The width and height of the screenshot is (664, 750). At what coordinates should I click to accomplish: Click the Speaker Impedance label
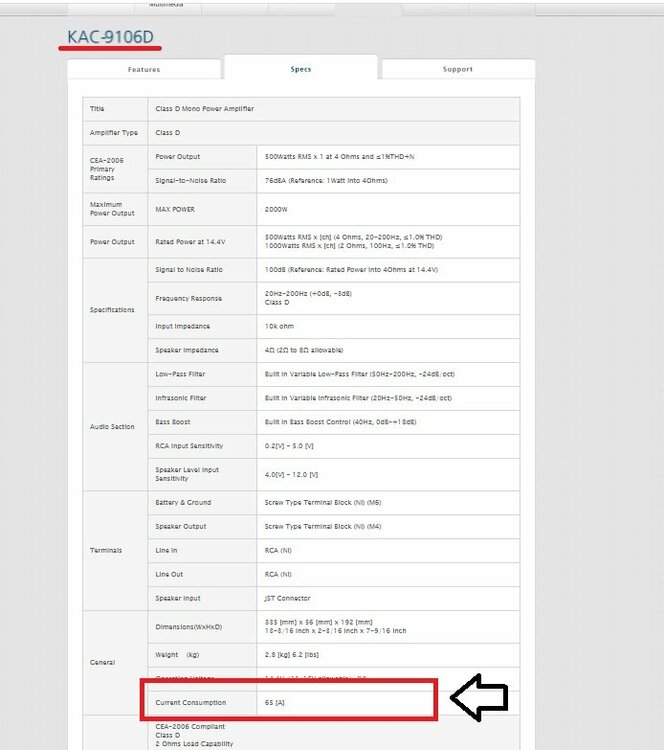187,350
